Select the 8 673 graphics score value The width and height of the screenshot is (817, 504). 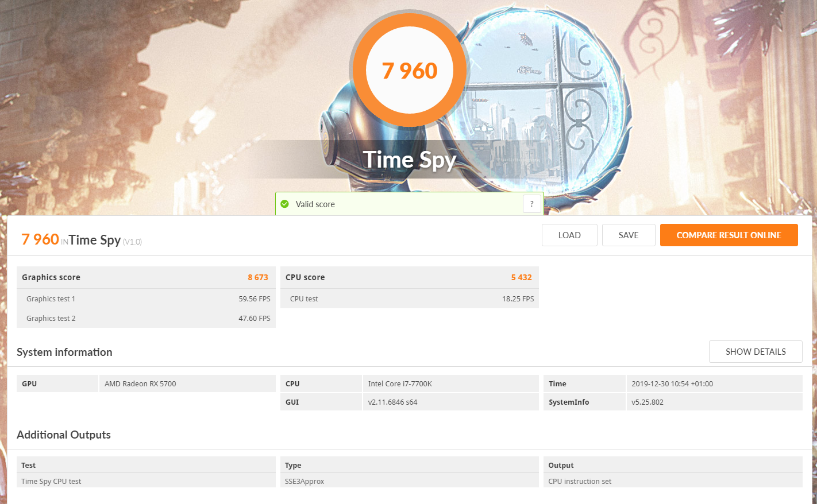click(258, 277)
